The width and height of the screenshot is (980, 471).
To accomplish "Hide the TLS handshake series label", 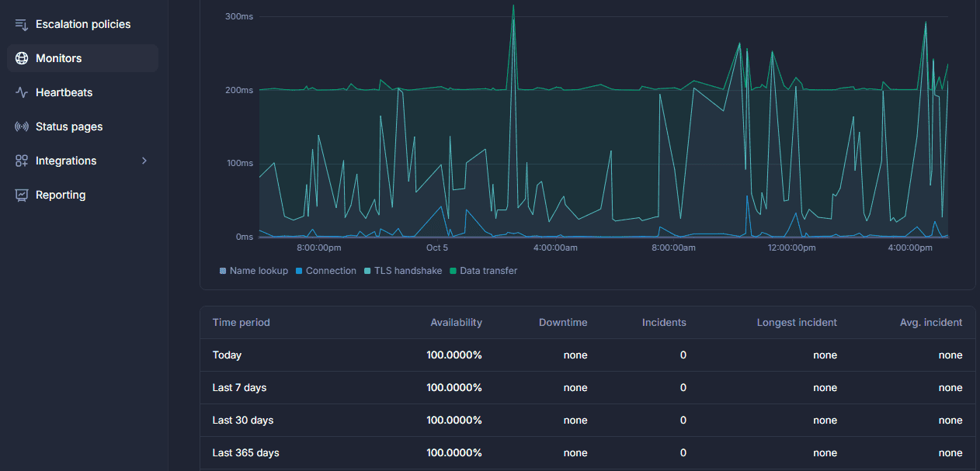I will (x=408, y=271).
